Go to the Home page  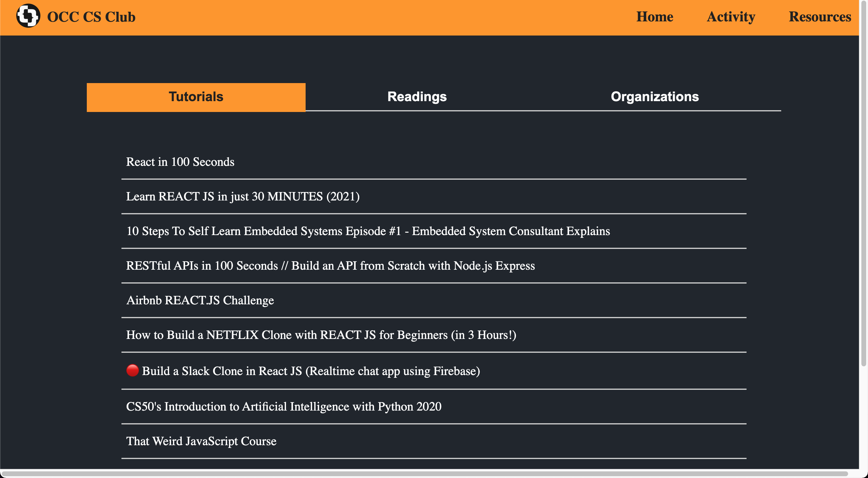654,17
